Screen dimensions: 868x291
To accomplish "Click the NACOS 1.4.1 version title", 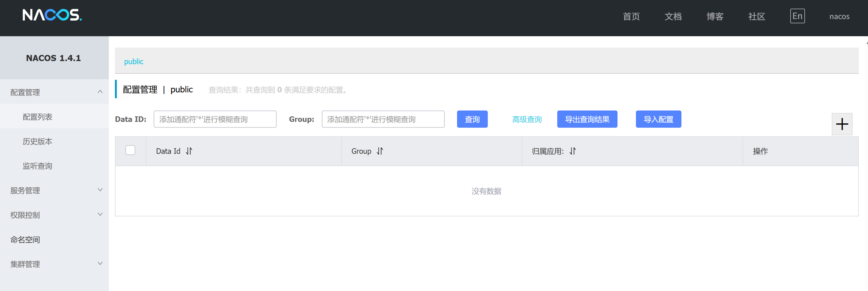I will click(53, 58).
